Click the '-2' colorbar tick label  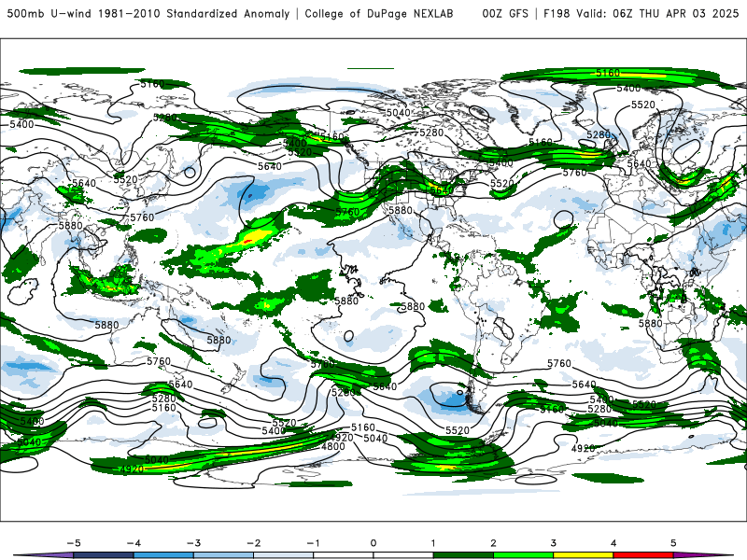click(253, 543)
